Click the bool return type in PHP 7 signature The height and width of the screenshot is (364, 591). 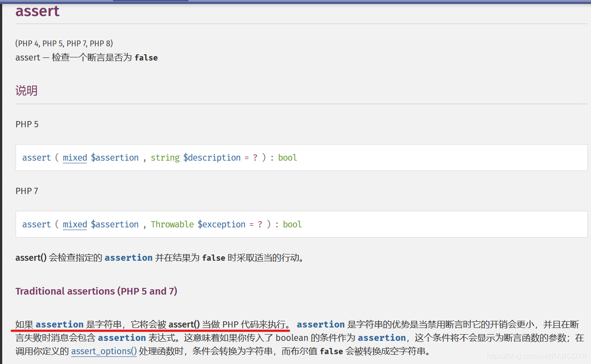point(292,224)
